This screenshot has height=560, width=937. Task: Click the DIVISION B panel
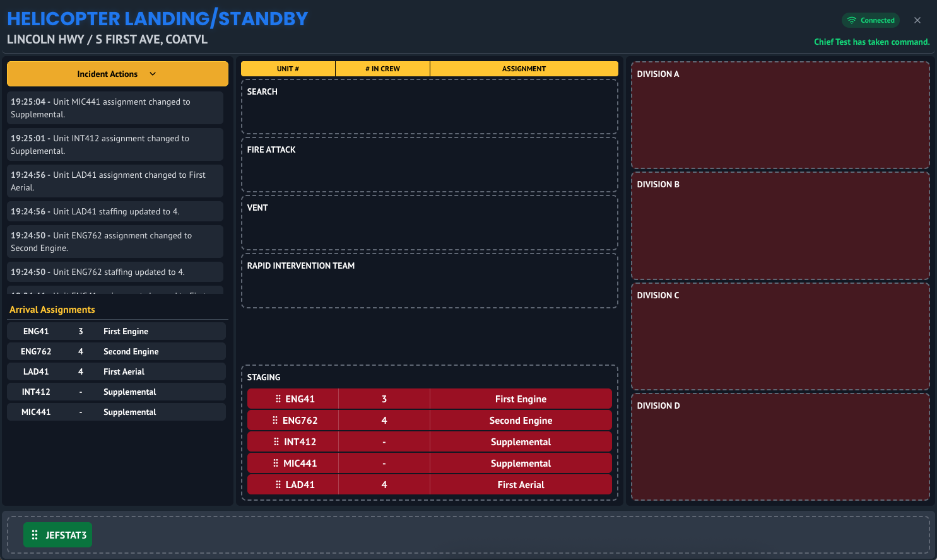pyautogui.click(x=781, y=226)
